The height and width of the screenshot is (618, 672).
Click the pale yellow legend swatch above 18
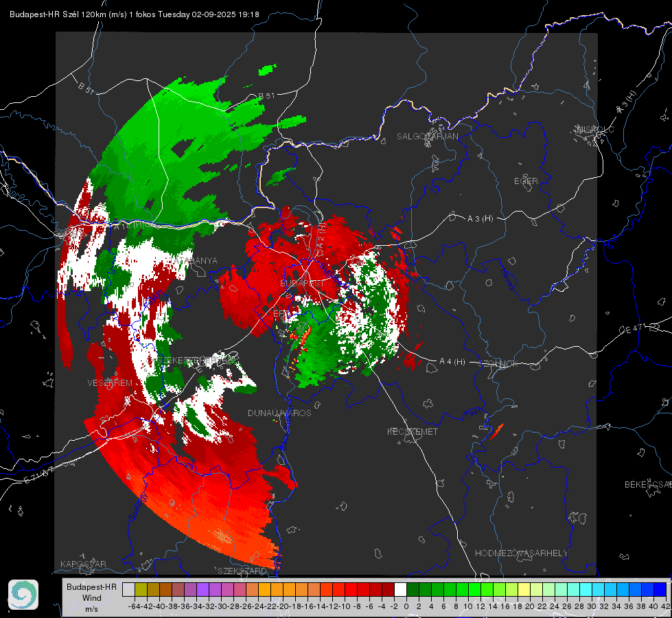[x=524, y=590]
